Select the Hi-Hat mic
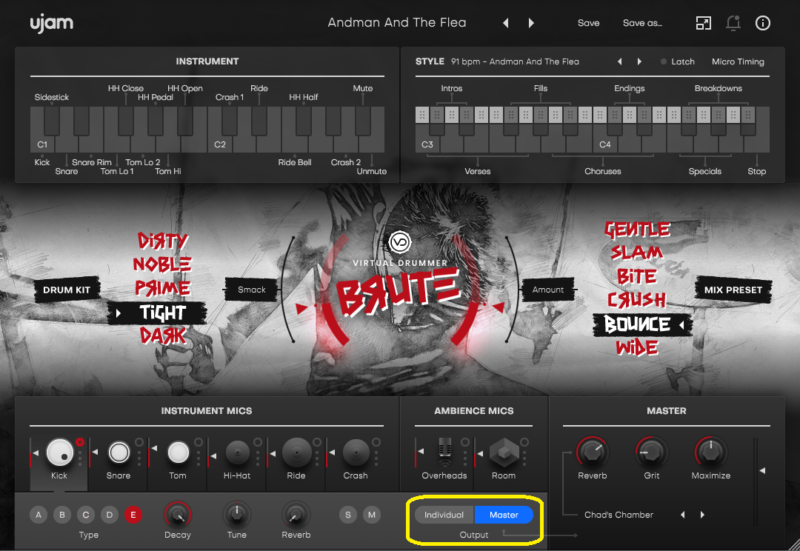 tap(237, 453)
